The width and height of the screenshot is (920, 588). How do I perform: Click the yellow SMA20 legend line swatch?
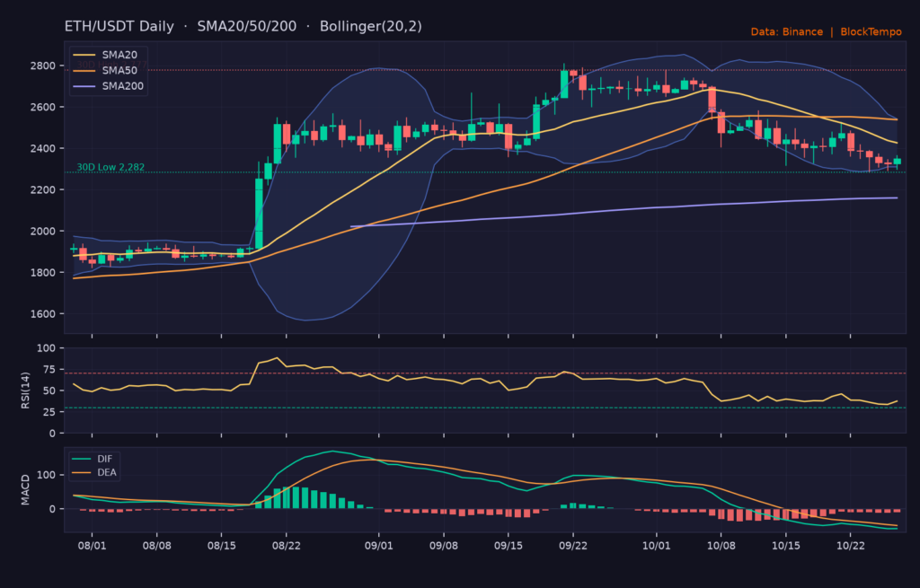[84, 55]
